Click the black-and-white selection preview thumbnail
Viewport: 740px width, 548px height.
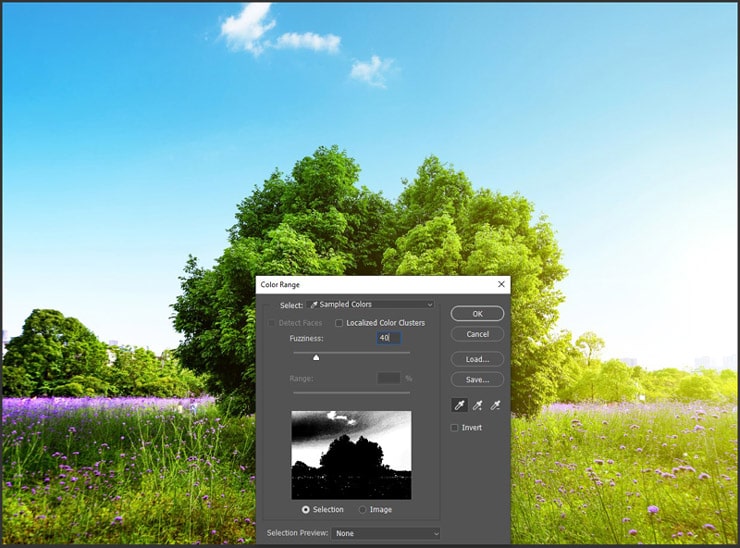pyautogui.click(x=351, y=455)
